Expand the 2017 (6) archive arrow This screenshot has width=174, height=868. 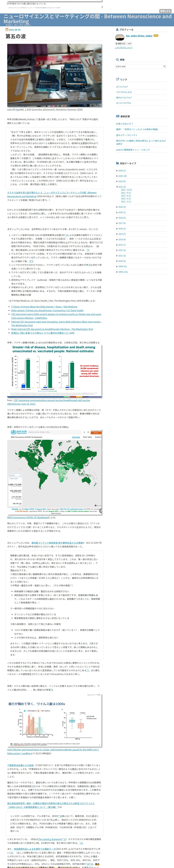click(117, 223)
